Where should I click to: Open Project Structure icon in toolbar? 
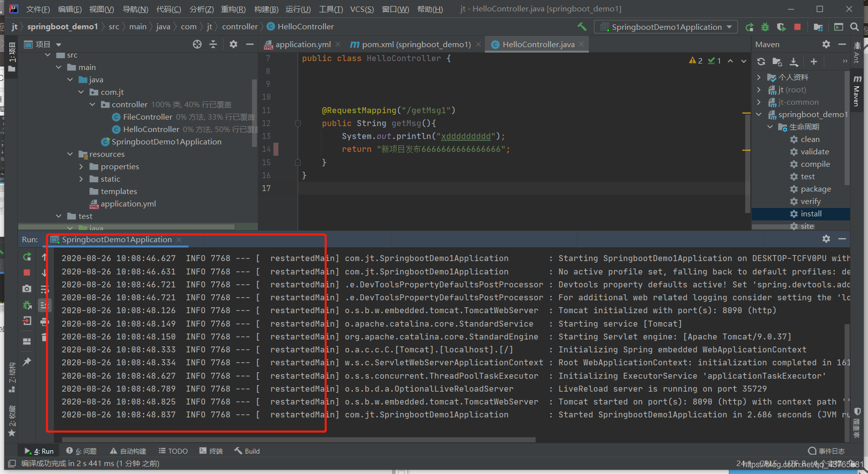pos(818,27)
